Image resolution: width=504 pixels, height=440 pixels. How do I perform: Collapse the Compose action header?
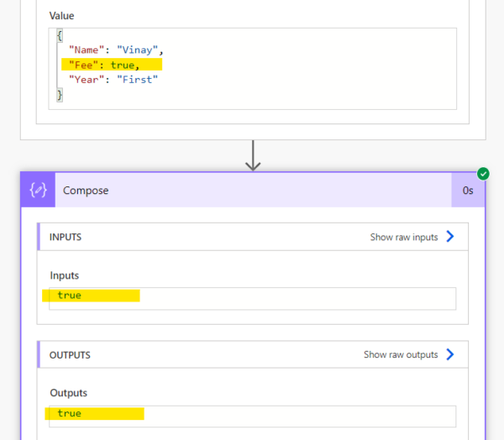pyautogui.click(x=253, y=191)
